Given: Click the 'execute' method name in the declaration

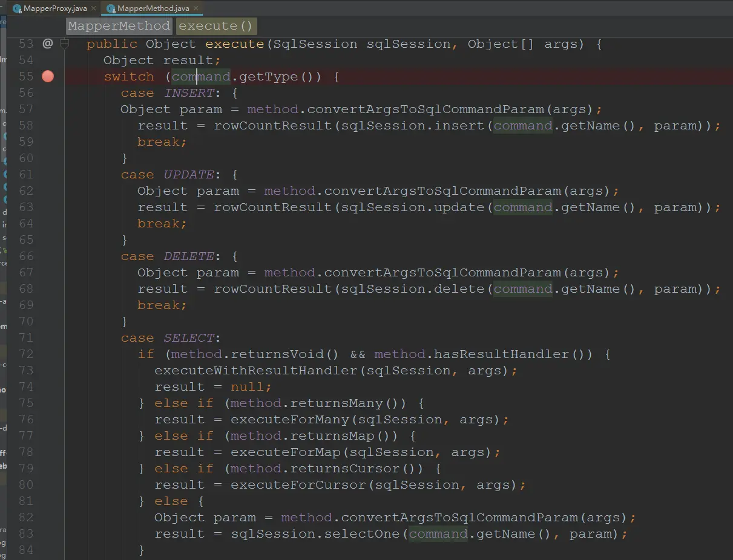Looking at the screenshot, I should pyautogui.click(x=235, y=44).
